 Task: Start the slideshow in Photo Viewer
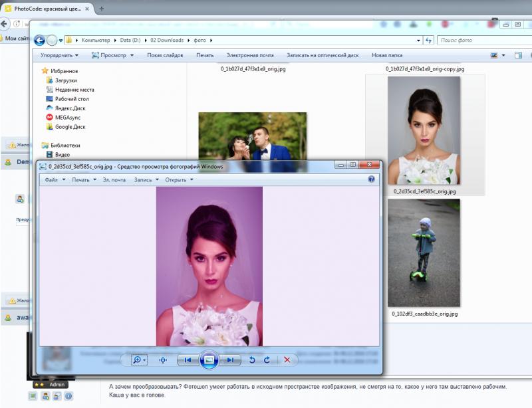pos(209,359)
